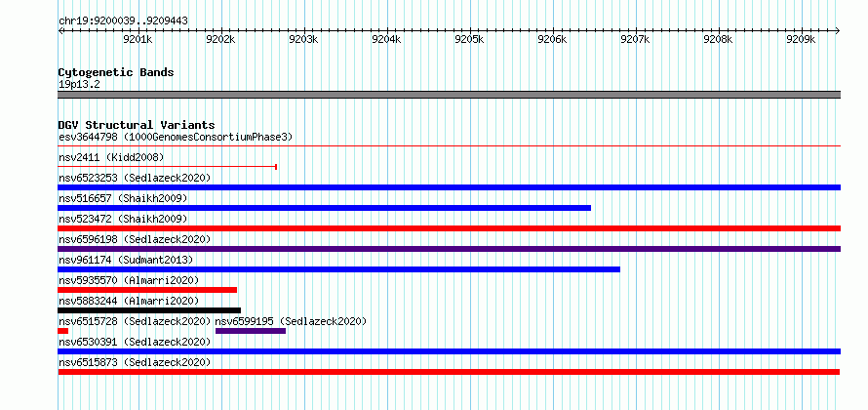Open nsv6515728 (Sedlazeck2020) variant label

pos(135,321)
